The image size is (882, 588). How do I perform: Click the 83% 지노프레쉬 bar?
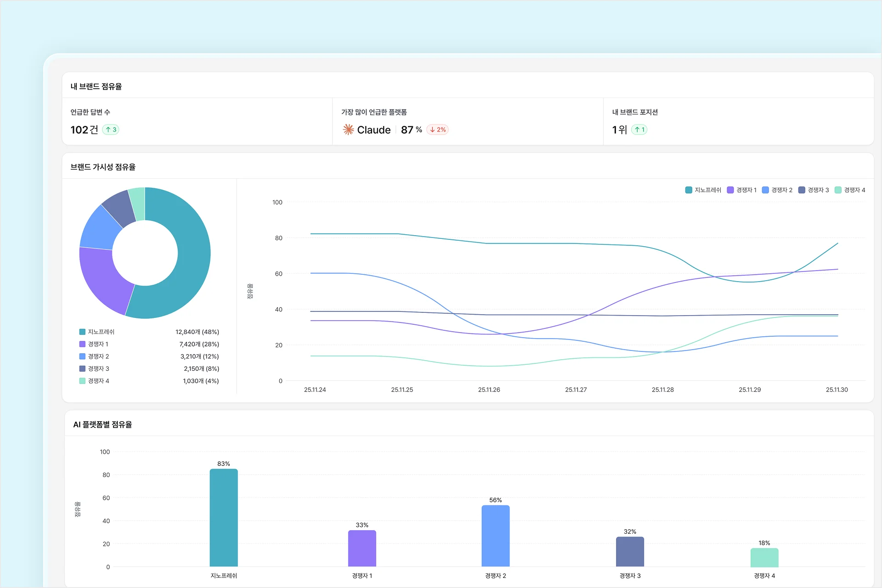pos(224,517)
